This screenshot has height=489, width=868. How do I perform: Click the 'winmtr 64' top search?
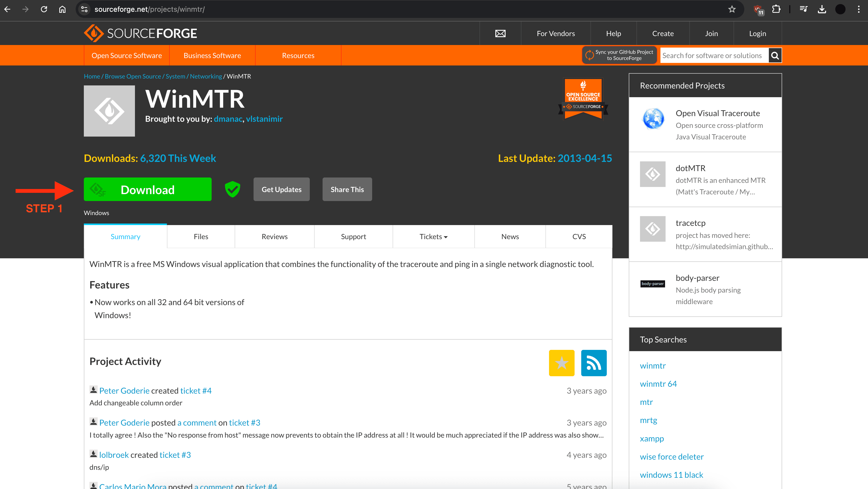(x=658, y=384)
